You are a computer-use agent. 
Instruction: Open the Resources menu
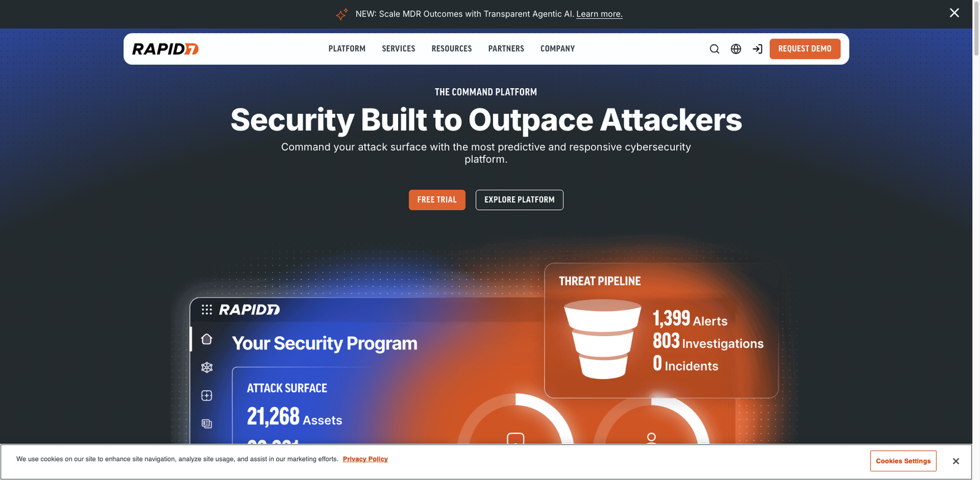click(x=451, y=48)
